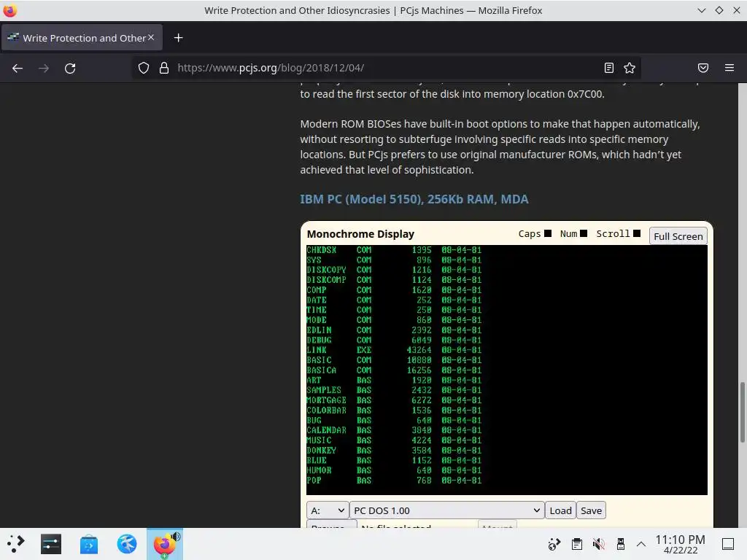Screen dimensions: 747x560
Task: Open the removable devices tray icon
Action: pos(620,544)
